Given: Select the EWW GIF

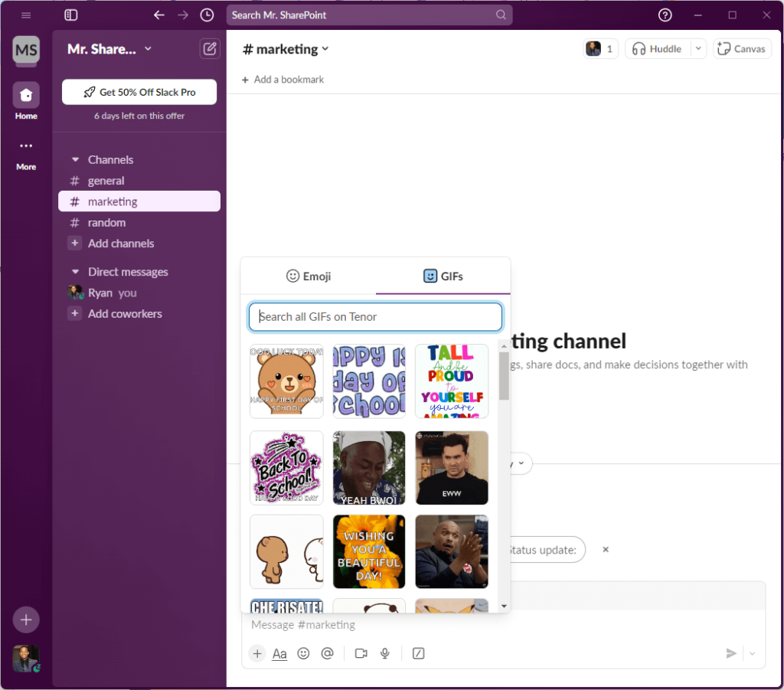Looking at the screenshot, I should tap(452, 468).
